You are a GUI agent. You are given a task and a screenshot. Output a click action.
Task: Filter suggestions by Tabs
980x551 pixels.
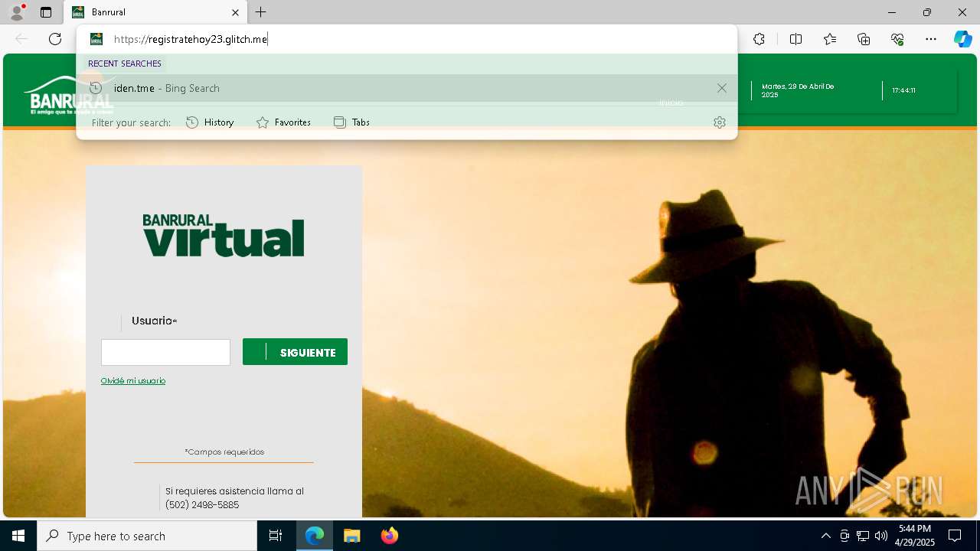[351, 122]
